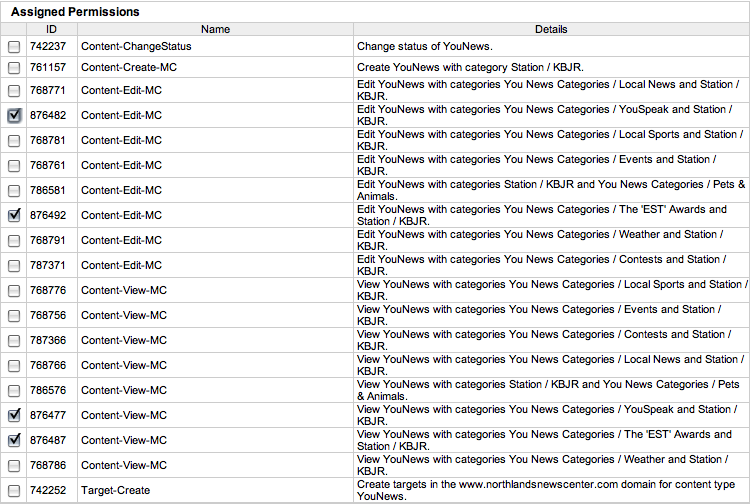750x504 pixels.
Task: Tick checkbox for permission ID 768771
Action: [14, 91]
